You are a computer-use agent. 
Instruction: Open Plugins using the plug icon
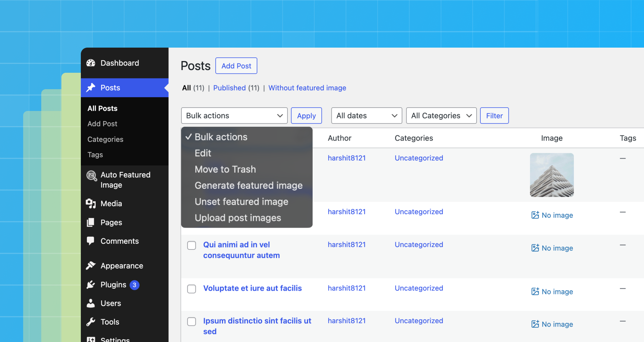pyautogui.click(x=91, y=284)
